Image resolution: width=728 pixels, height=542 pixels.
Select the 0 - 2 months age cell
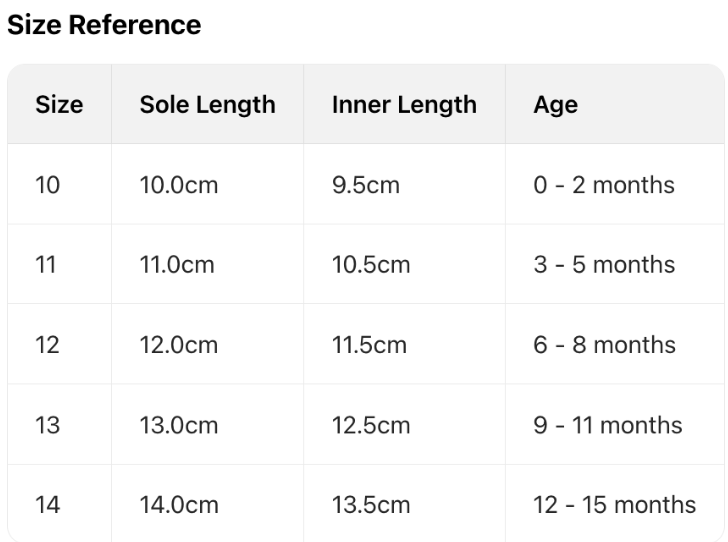tap(604, 185)
